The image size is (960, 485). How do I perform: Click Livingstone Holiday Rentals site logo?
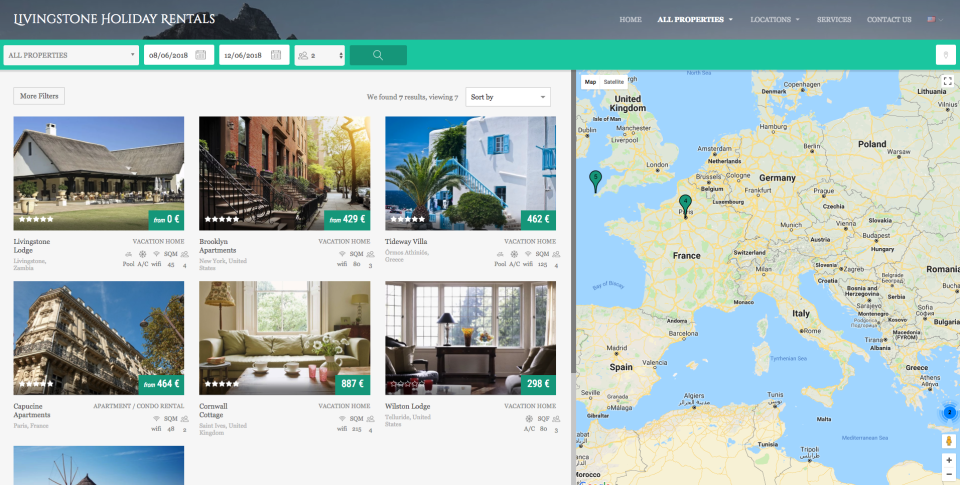(114, 19)
